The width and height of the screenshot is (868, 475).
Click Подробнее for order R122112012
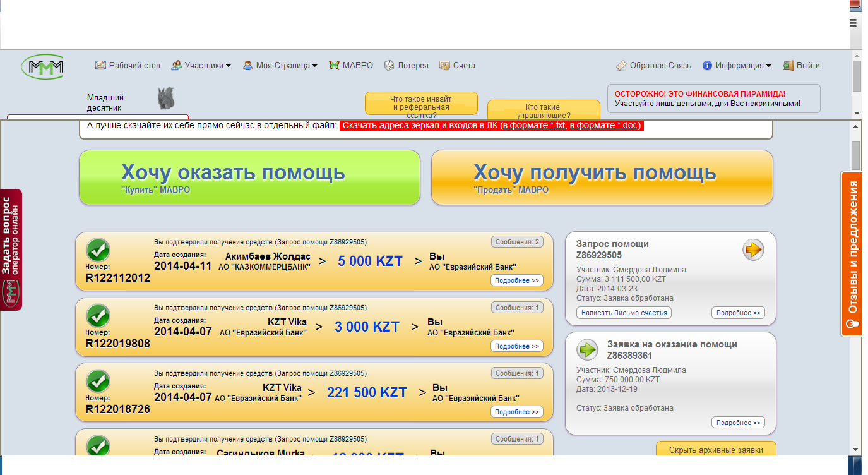tap(517, 280)
